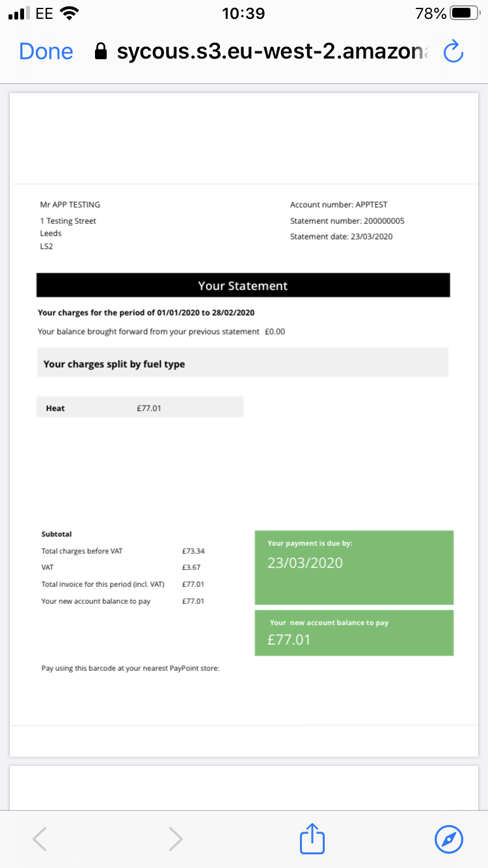The height and width of the screenshot is (868, 488).
Task: Go forward with right chevron
Action: tap(175, 839)
